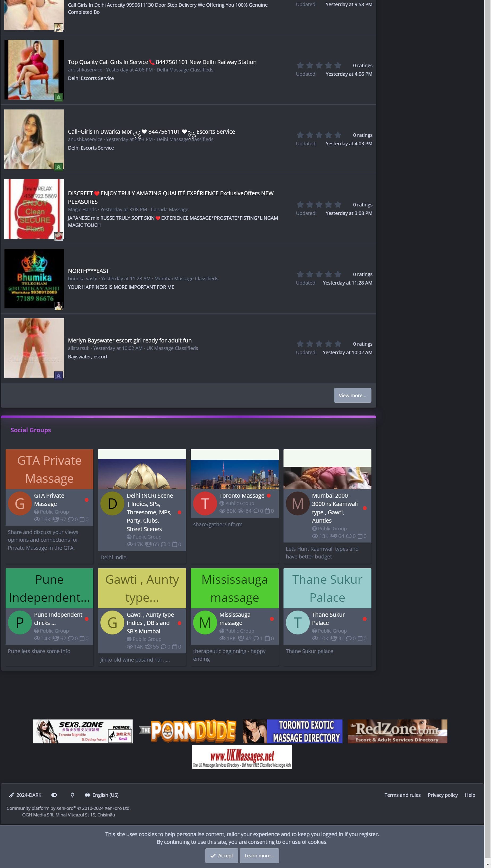Click the Help link in the footer
This screenshot has height=868, width=491.
(x=470, y=795)
